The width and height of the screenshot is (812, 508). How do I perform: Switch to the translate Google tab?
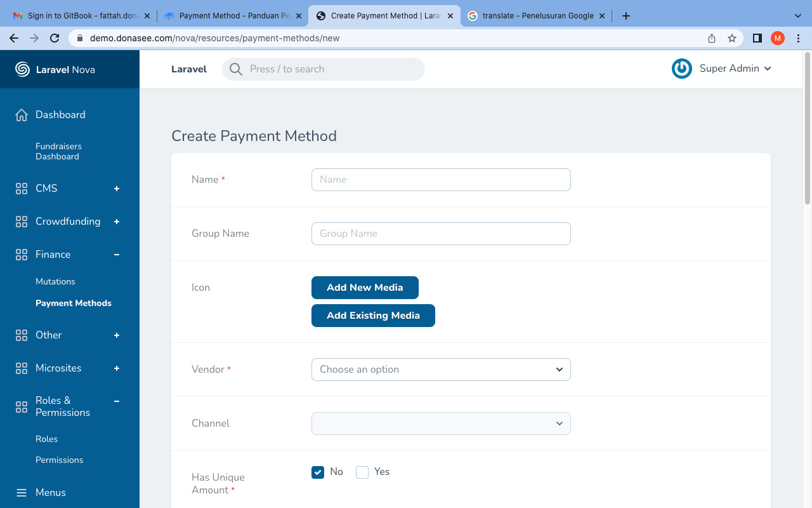tap(536, 15)
